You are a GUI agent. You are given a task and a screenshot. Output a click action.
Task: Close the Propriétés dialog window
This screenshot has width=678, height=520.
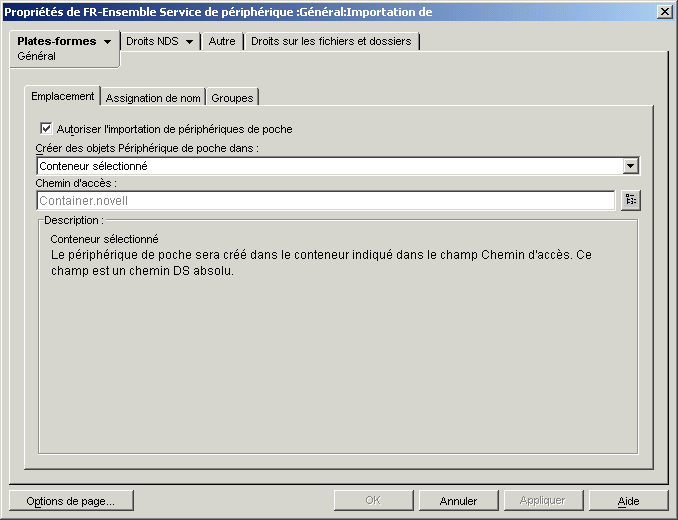(664, 12)
